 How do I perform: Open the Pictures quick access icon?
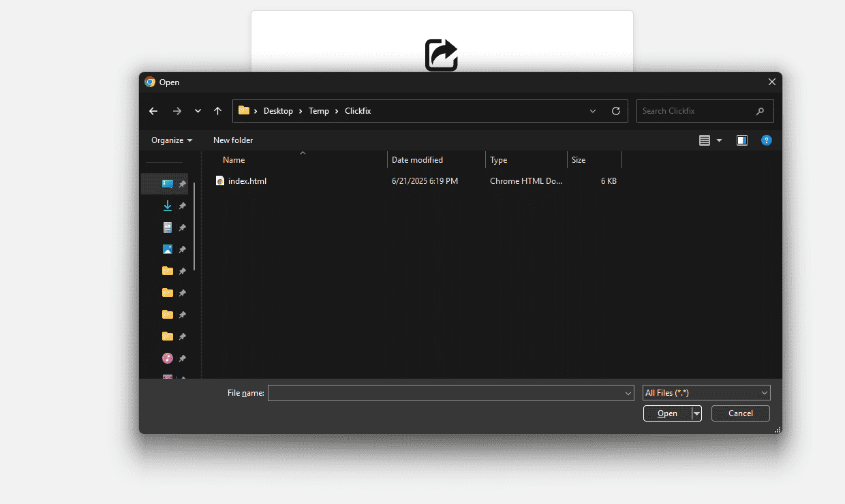(x=168, y=249)
